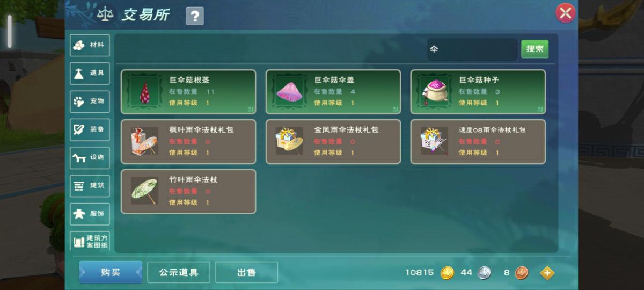Choose the 枫叶雨伞法杖礼包 gift pack icon
This screenshot has height=290, width=644.
pos(144,141)
